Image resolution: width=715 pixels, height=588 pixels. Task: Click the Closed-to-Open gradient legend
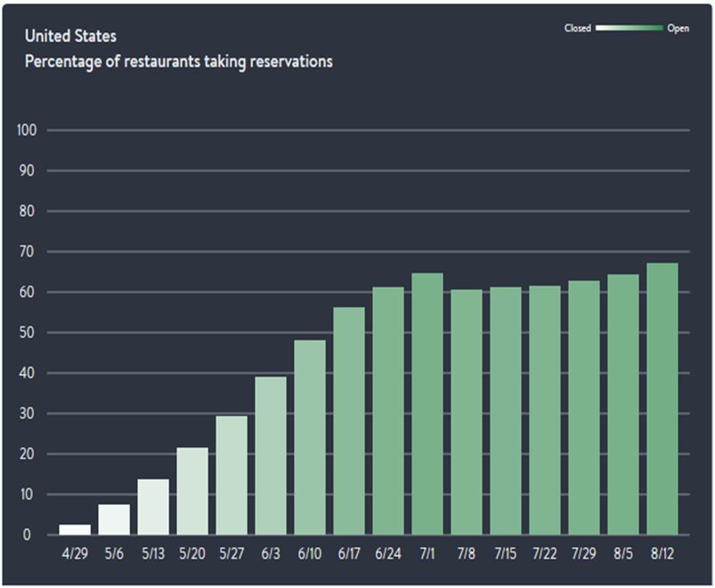tap(629, 28)
